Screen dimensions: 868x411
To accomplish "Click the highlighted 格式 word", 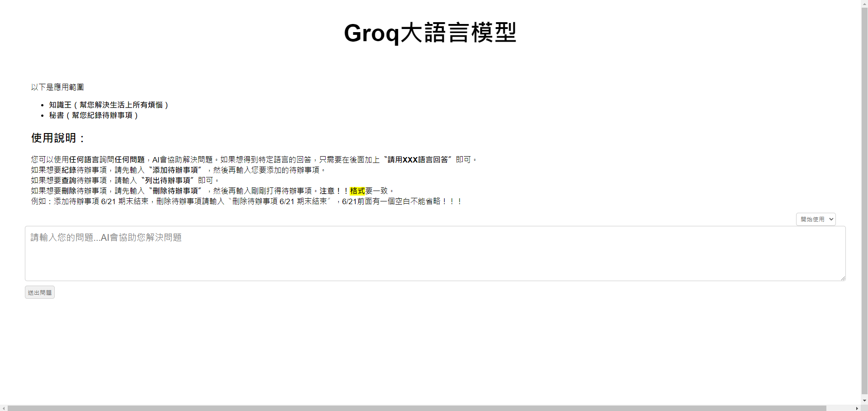I will point(357,191).
